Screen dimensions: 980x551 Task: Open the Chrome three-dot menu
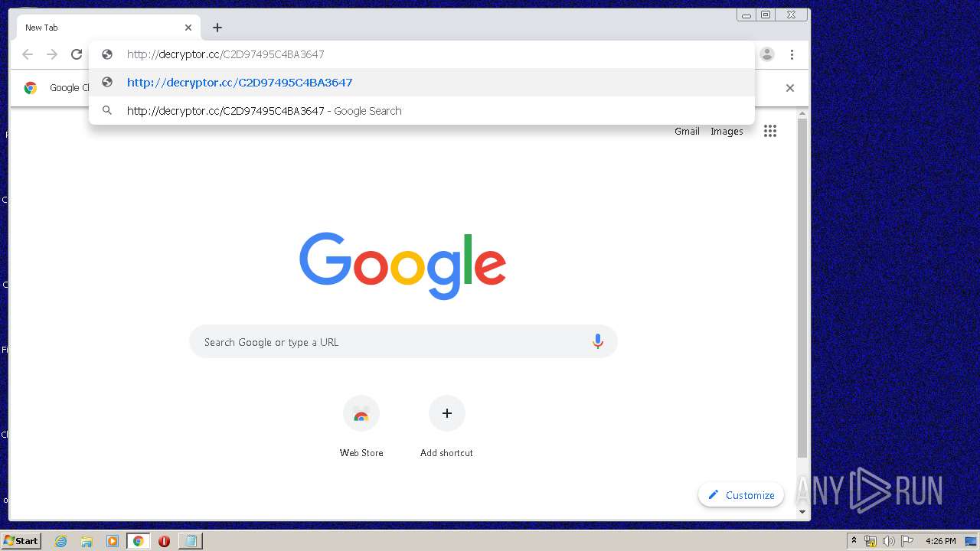pos(792,54)
